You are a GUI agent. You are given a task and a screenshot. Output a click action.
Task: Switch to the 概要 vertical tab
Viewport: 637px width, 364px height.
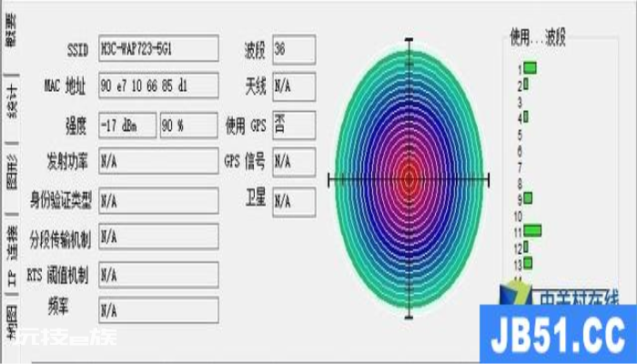click(11, 30)
